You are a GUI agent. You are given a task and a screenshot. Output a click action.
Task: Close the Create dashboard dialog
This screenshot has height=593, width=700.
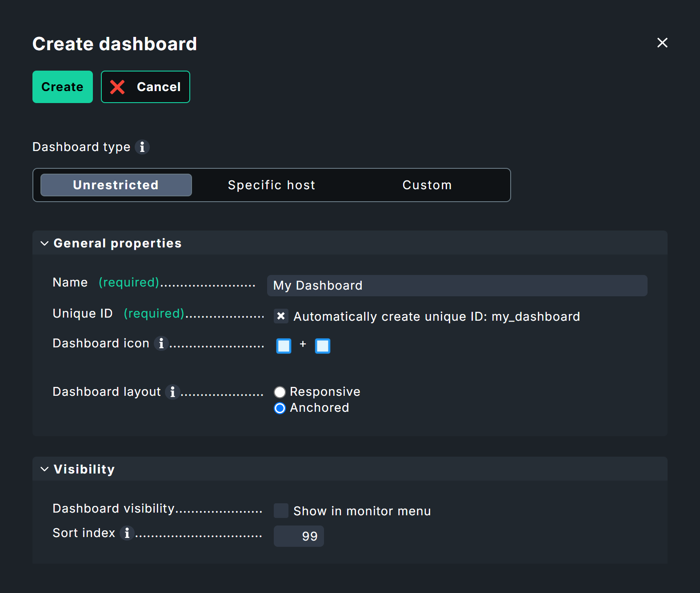662,43
